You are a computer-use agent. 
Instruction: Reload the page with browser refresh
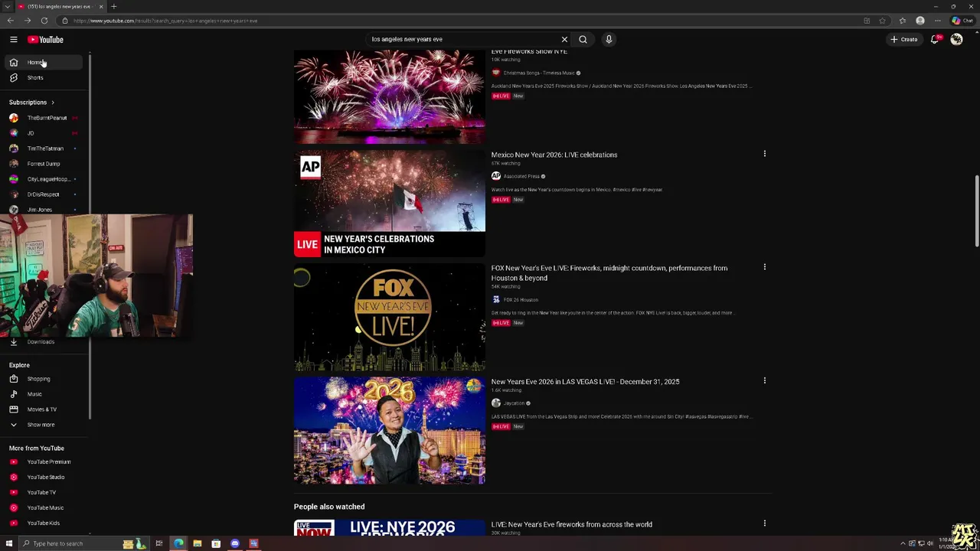tap(44, 21)
